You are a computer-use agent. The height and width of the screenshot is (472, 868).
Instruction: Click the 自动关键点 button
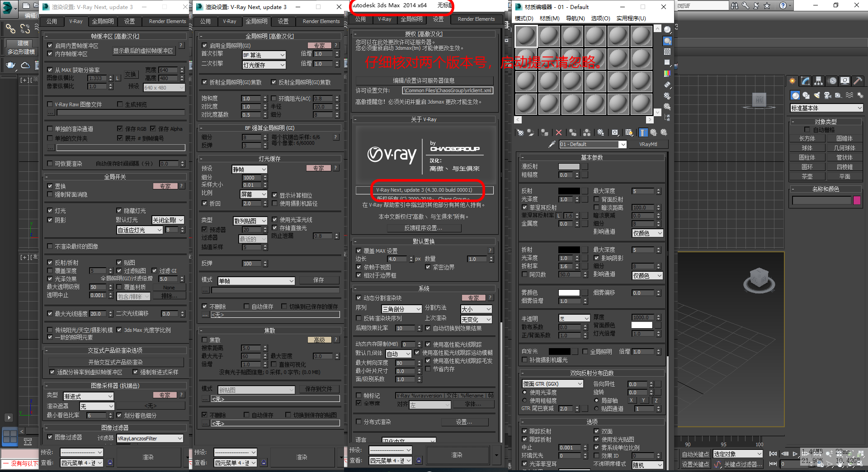695,454
